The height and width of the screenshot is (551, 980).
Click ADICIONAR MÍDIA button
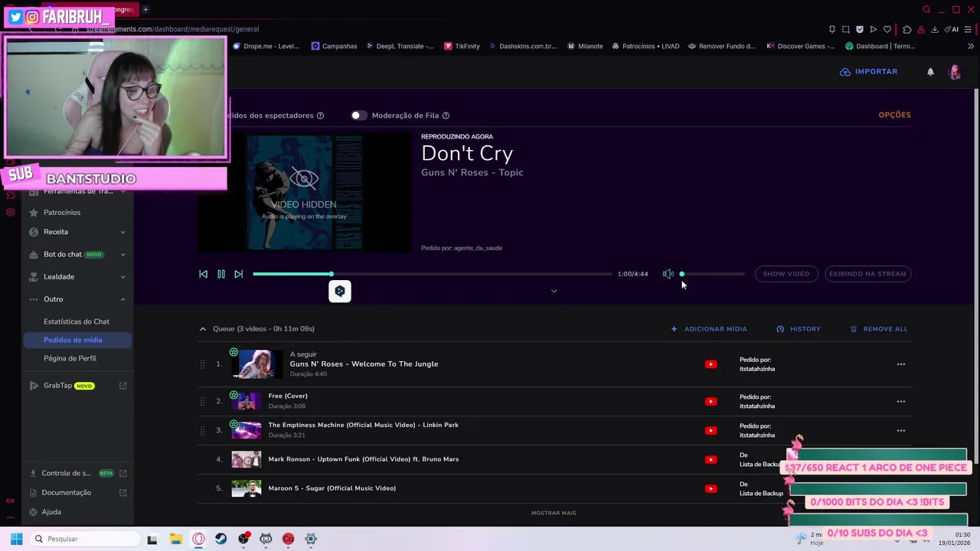tap(709, 329)
